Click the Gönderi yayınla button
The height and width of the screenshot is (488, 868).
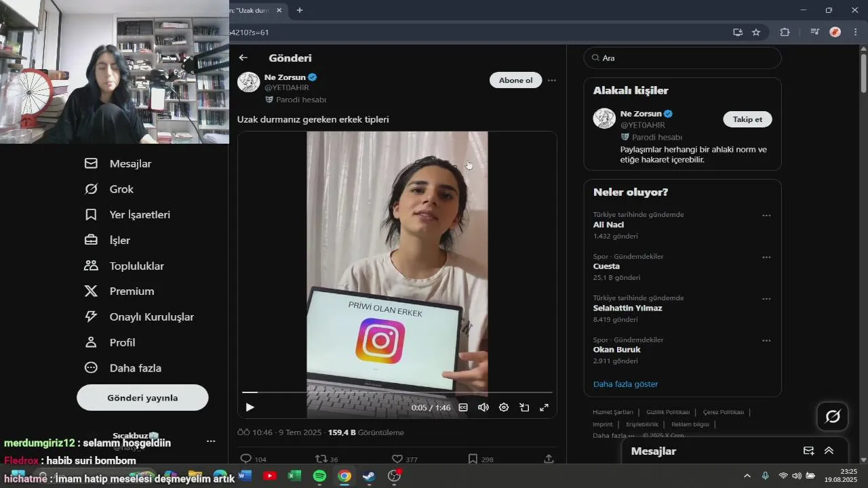click(x=142, y=398)
